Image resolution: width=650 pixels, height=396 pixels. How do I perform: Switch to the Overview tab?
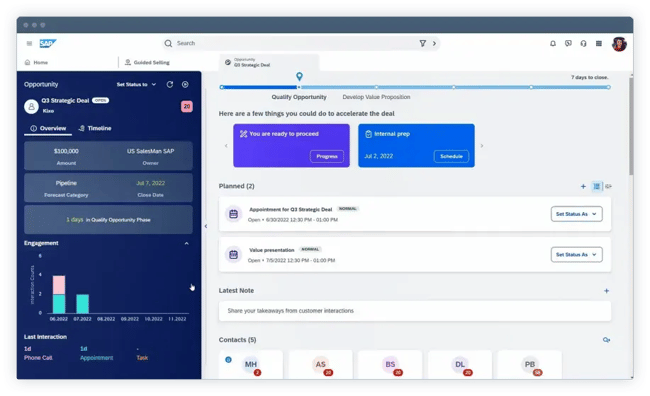tap(48, 129)
